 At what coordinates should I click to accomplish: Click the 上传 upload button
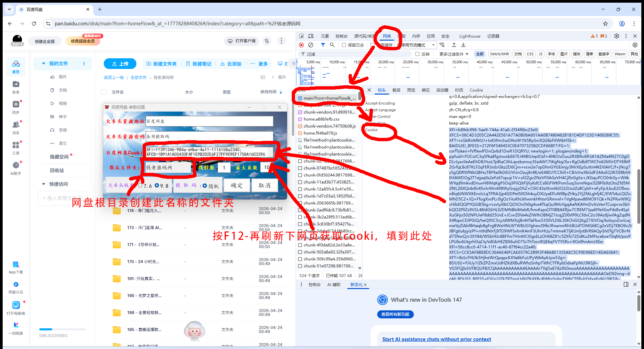click(x=120, y=64)
